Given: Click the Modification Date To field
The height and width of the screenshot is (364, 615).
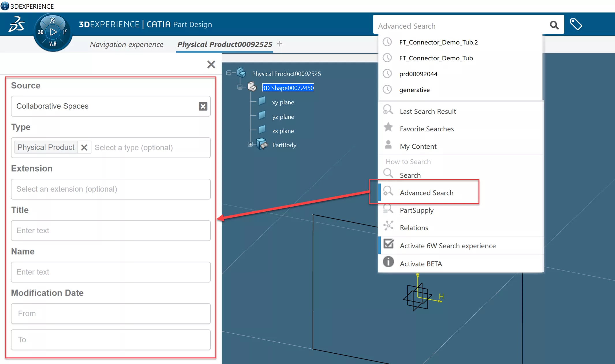Looking at the screenshot, I should (111, 340).
